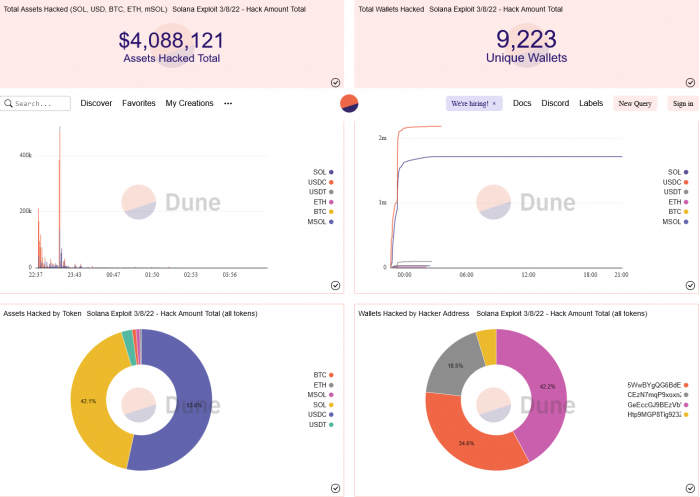
Task: Dismiss the We're hiring banner with the x
Action: 494,103
